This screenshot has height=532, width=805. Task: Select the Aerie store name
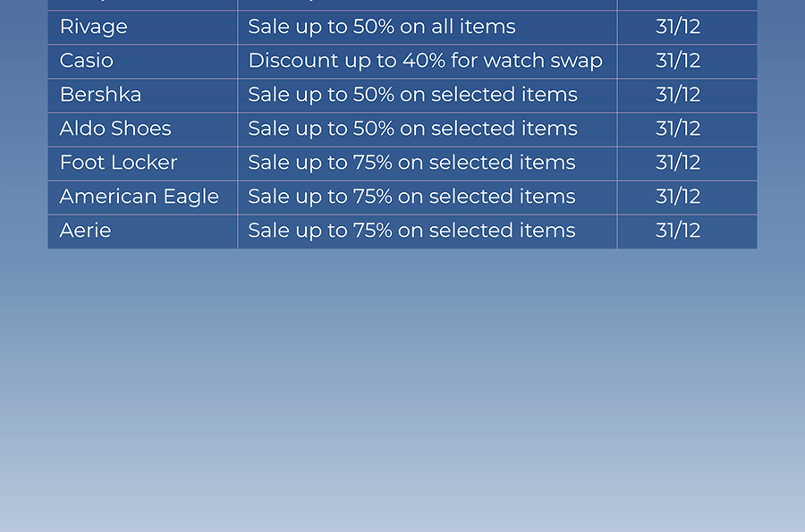click(x=85, y=231)
